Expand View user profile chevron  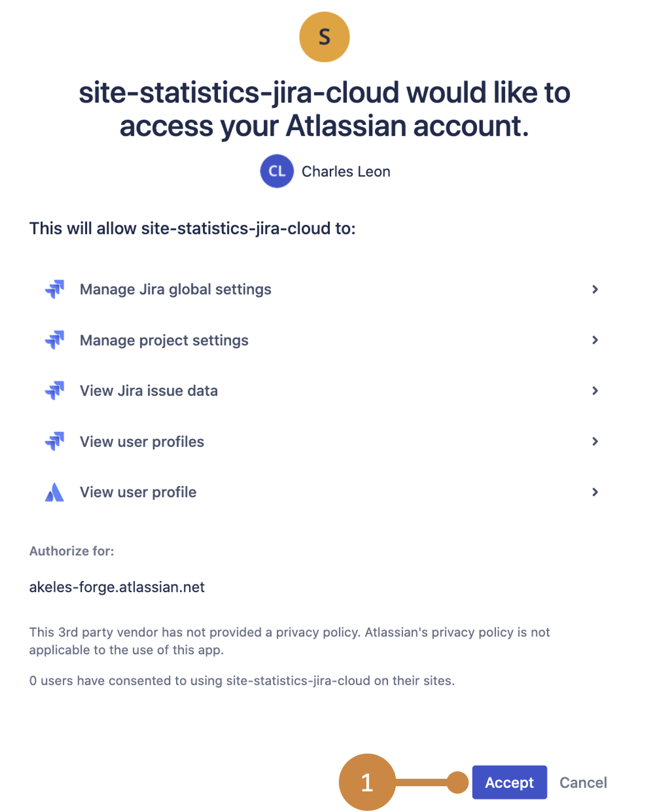click(x=595, y=492)
